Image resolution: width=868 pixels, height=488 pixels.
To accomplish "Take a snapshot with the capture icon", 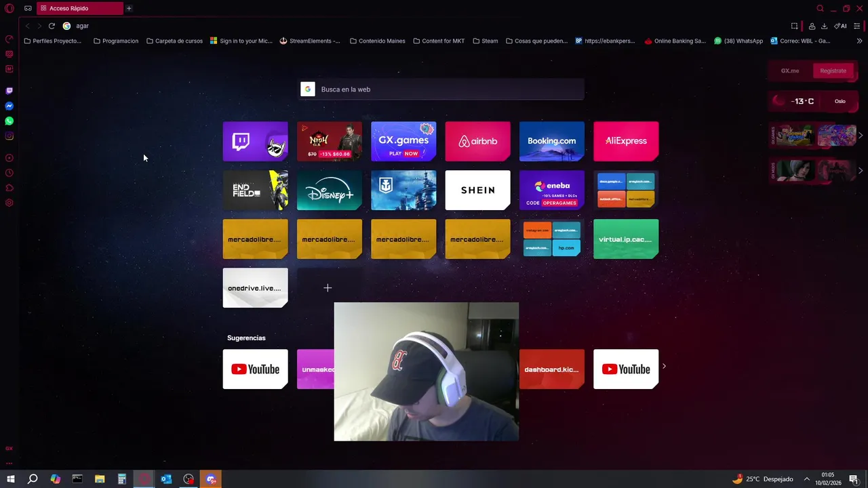I will coord(795,26).
